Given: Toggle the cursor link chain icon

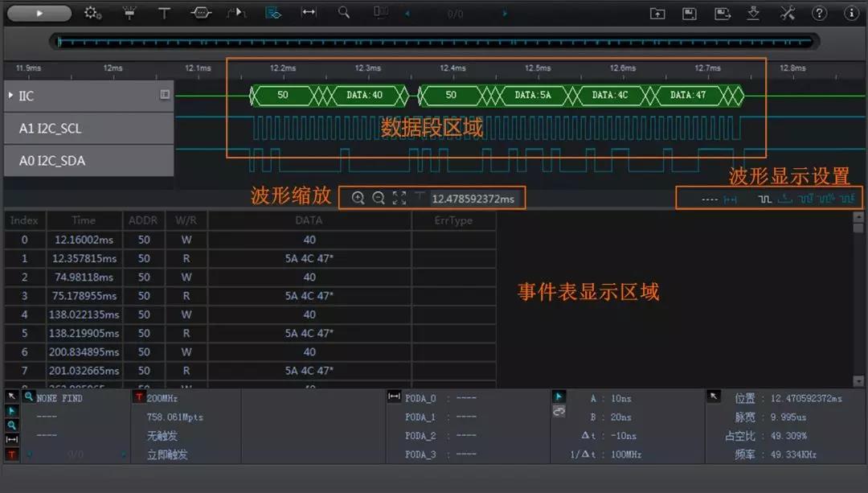Looking at the screenshot, I should [x=559, y=412].
